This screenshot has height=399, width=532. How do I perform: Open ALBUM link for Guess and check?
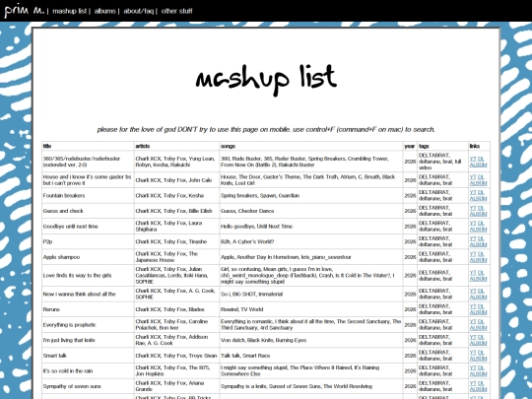click(x=478, y=214)
